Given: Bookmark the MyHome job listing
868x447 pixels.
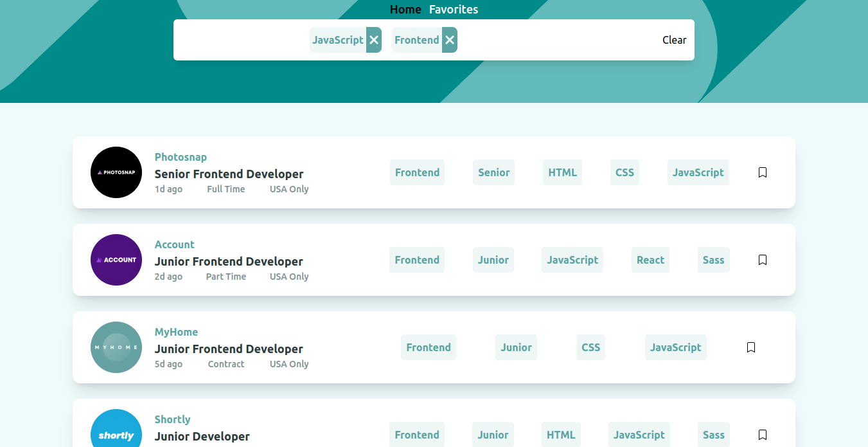Looking at the screenshot, I should tap(751, 347).
